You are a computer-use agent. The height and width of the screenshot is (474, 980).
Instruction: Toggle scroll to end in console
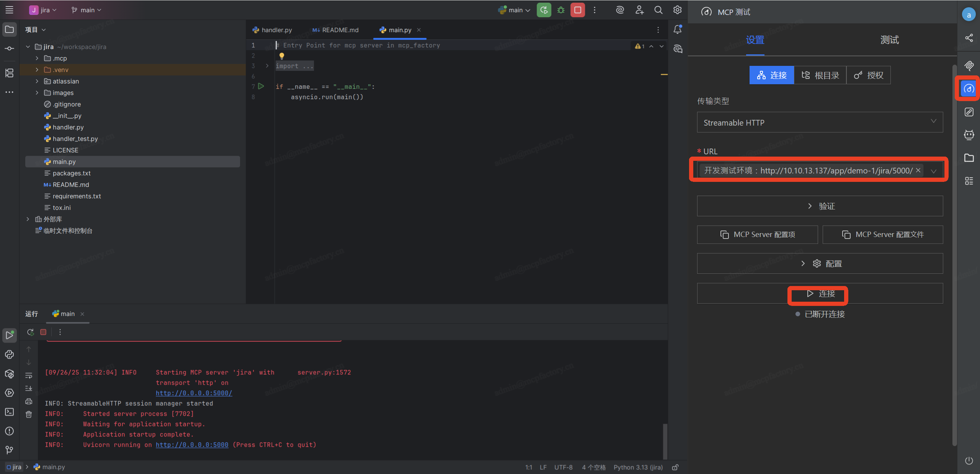click(29, 388)
